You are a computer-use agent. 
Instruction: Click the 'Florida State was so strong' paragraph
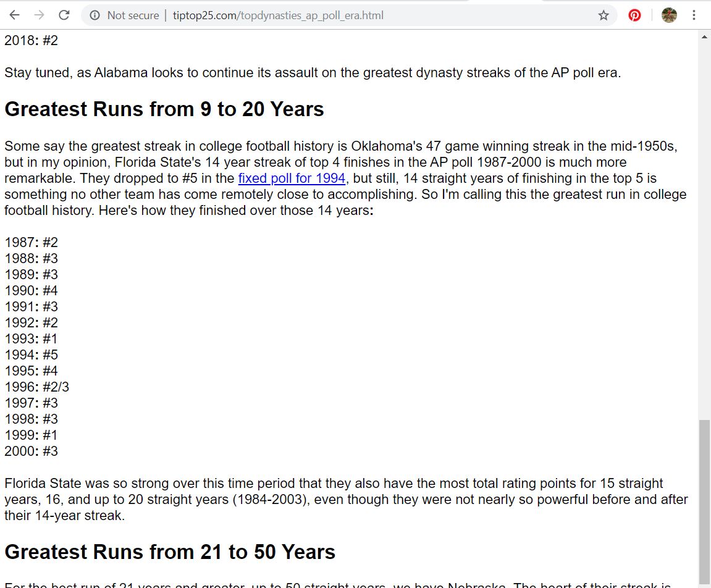(346, 500)
